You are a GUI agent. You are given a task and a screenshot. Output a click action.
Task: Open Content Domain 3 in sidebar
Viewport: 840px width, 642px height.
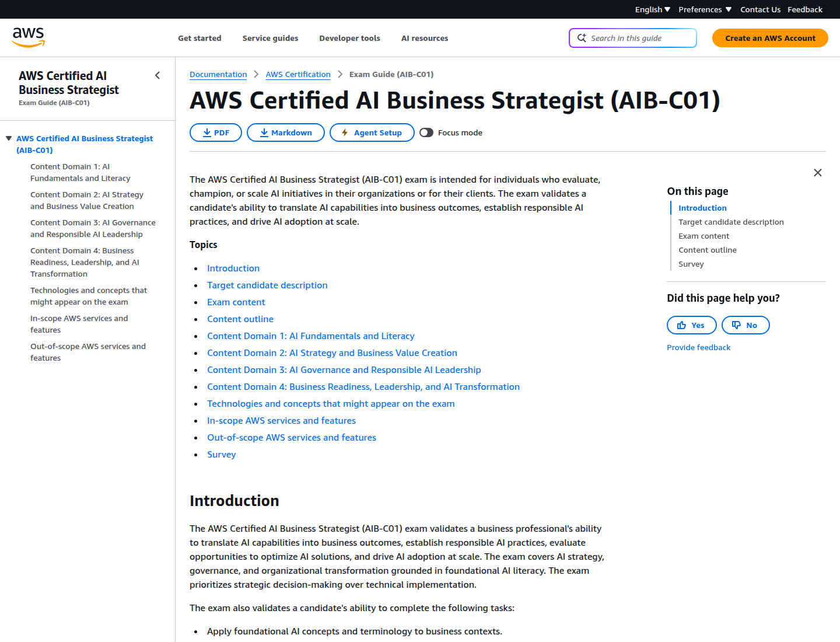pyautogui.click(x=93, y=228)
